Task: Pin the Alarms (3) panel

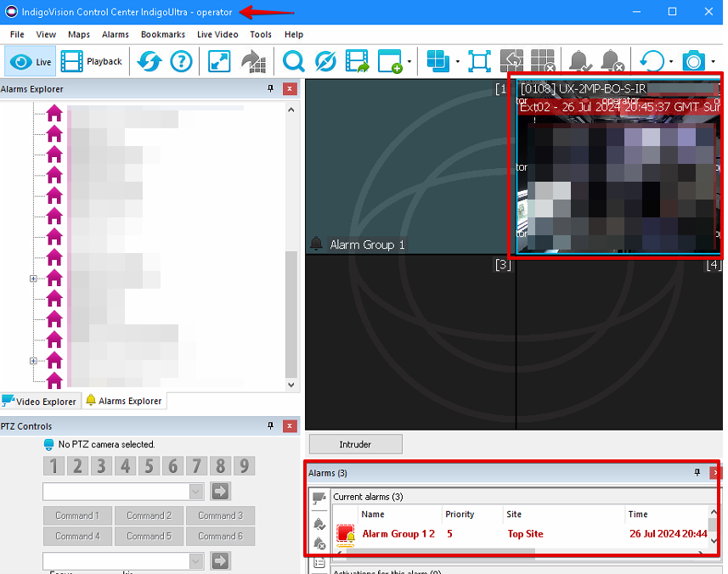Action: pos(697,472)
